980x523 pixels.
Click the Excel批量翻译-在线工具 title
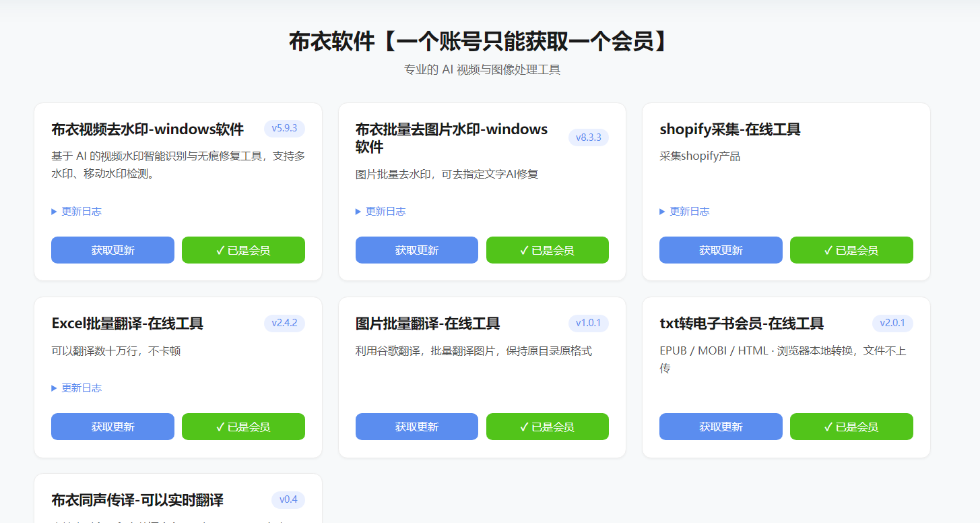pyautogui.click(x=127, y=324)
